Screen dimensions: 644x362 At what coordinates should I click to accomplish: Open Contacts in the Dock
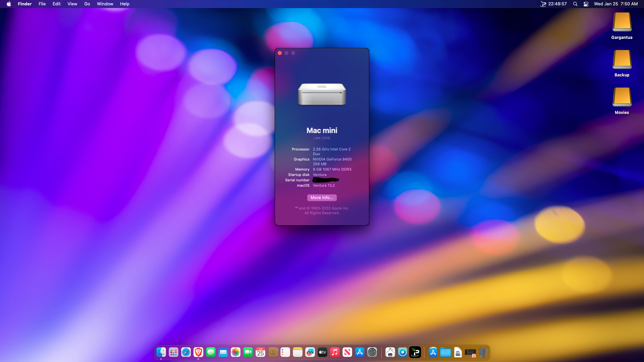pyautogui.click(x=273, y=352)
